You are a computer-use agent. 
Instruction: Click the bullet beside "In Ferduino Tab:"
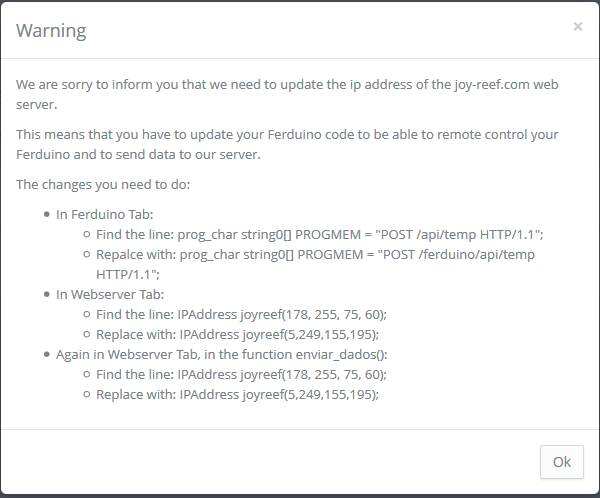point(47,214)
